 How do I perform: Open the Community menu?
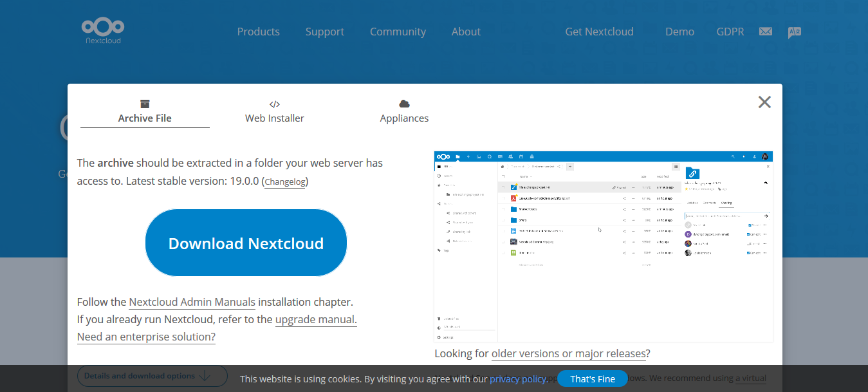click(x=398, y=31)
